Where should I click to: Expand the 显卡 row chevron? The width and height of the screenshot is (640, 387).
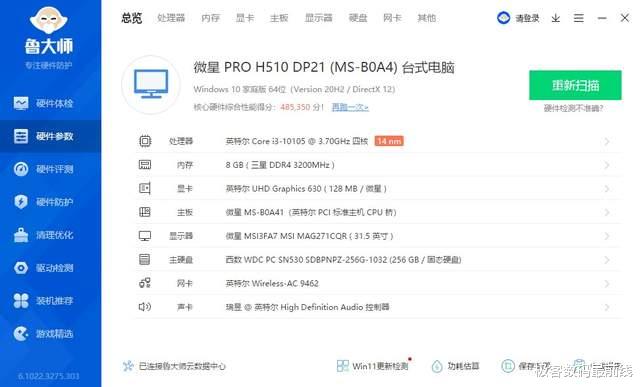coord(607,189)
